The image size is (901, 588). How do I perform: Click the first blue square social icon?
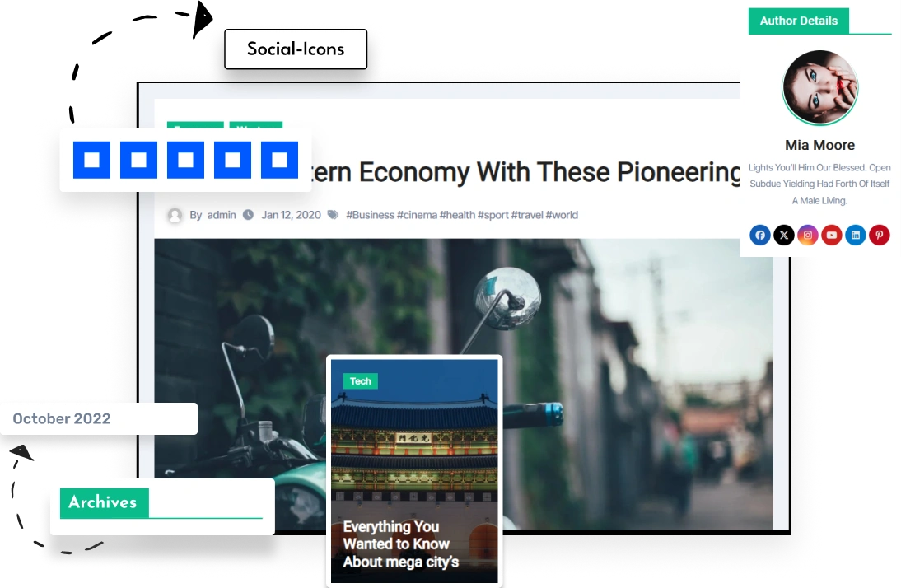[x=92, y=160]
